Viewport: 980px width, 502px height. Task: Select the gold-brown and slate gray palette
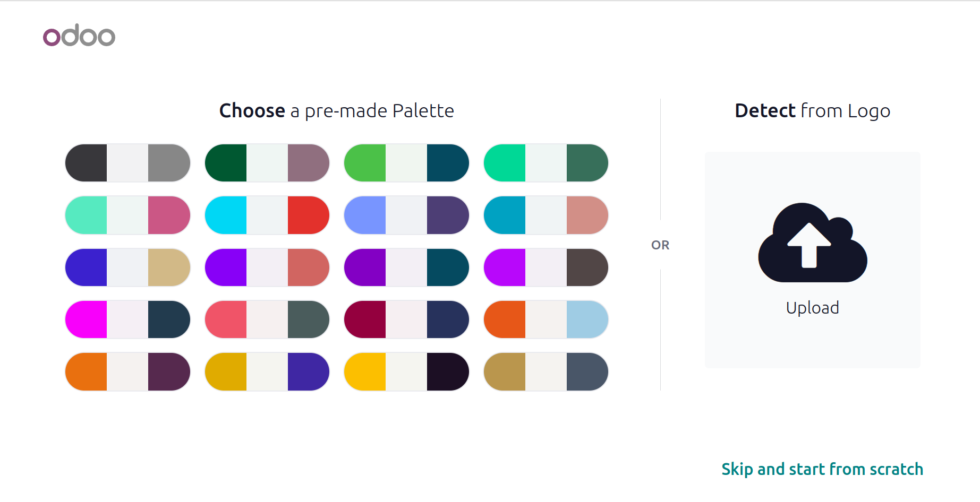pos(546,372)
